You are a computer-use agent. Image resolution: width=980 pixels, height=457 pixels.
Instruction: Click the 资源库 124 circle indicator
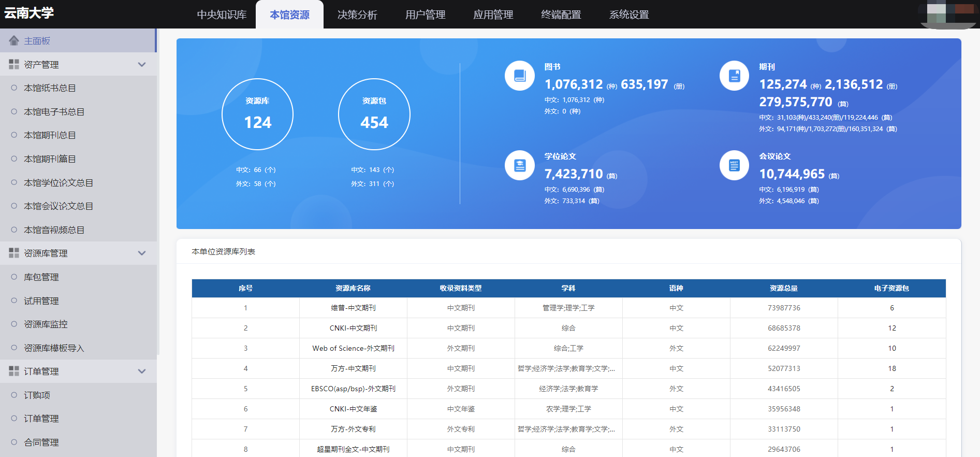tap(257, 114)
